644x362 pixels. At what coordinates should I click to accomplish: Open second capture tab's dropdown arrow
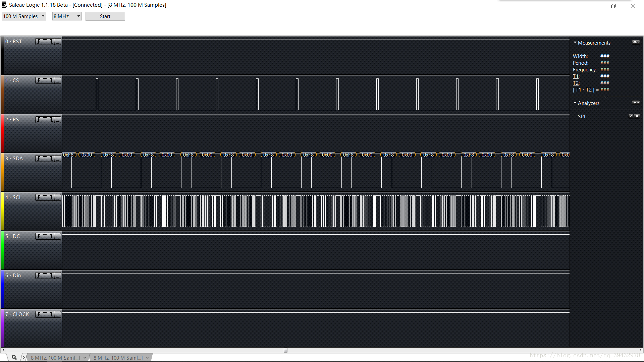point(147,358)
